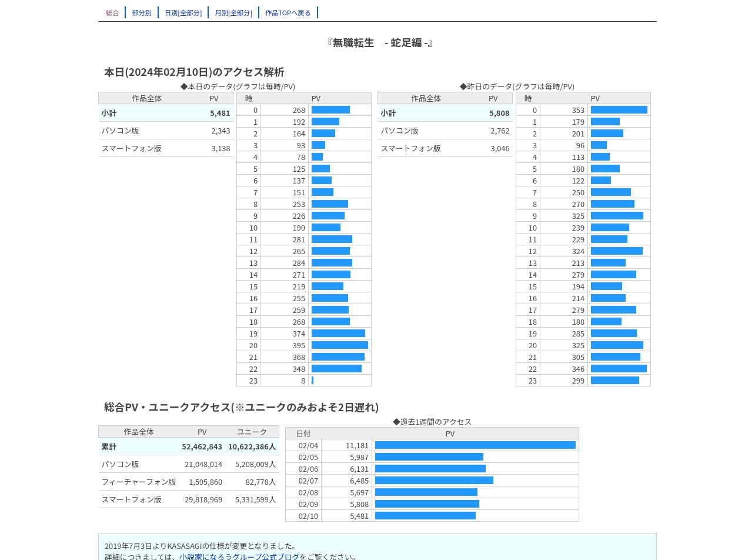755x560 pixels.
Task: Click today's PV value 348 at hour 22
Action: (299, 369)
